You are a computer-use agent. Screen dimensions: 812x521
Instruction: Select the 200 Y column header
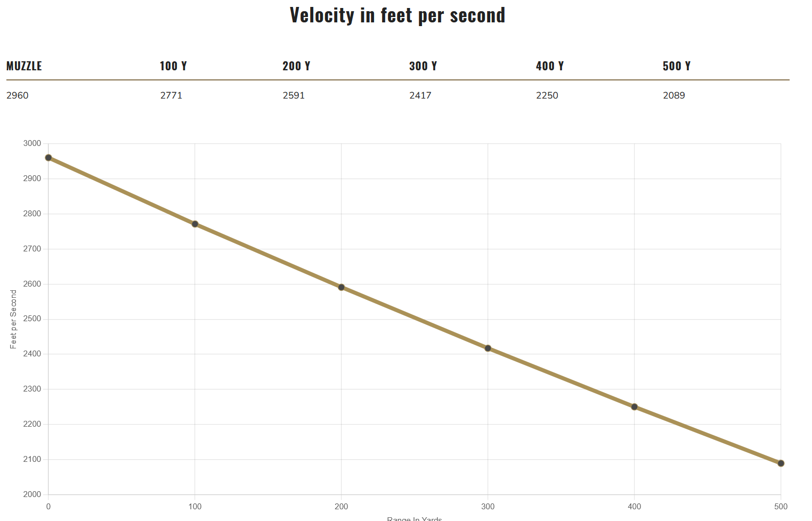[296, 66]
